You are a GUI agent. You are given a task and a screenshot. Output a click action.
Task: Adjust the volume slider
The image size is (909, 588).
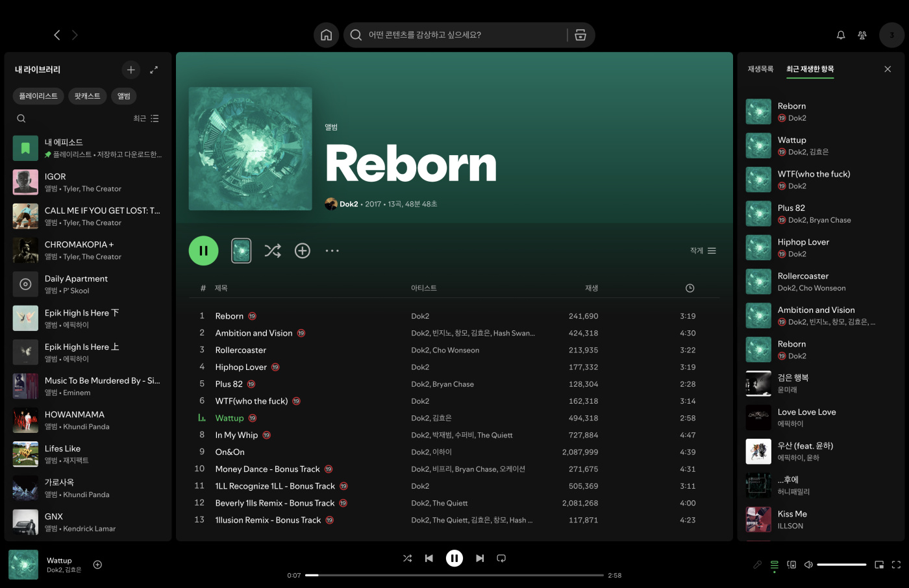pyautogui.click(x=841, y=565)
